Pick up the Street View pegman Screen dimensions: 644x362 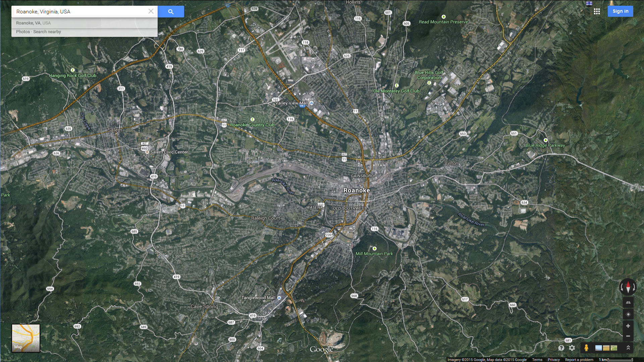click(x=586, y=348)
